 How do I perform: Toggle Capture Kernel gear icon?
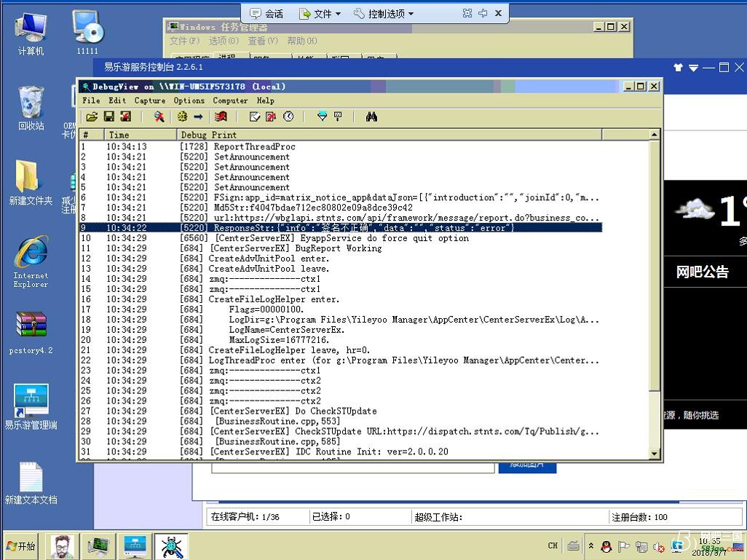(182, 117)
